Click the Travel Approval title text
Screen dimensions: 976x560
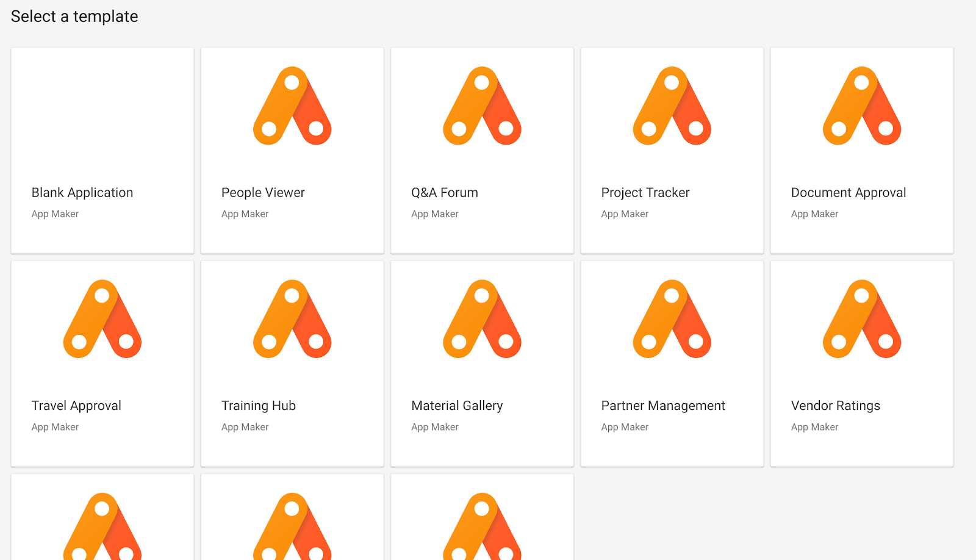pyautogui.click(x=76, y=406)
